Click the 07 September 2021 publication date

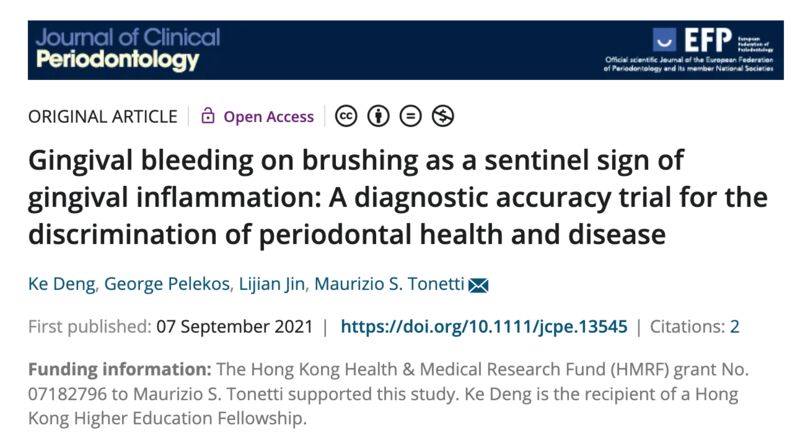point(235,327)
